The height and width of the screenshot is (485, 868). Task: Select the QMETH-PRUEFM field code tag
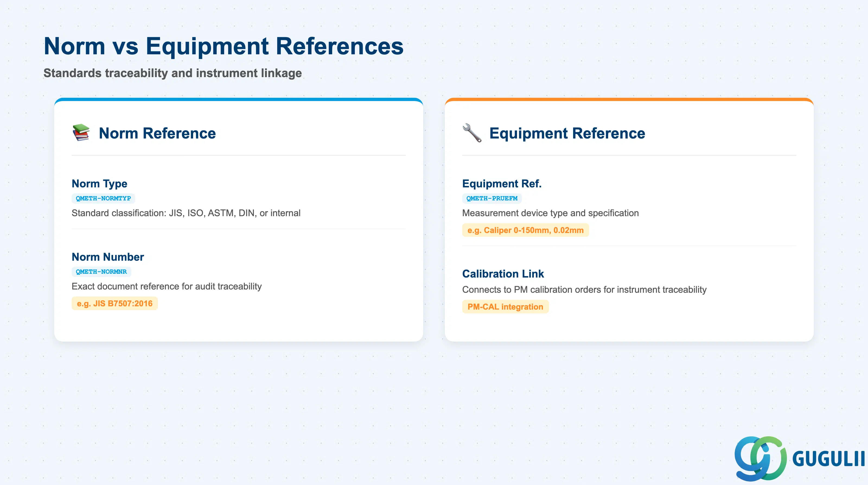click(492, 198)
